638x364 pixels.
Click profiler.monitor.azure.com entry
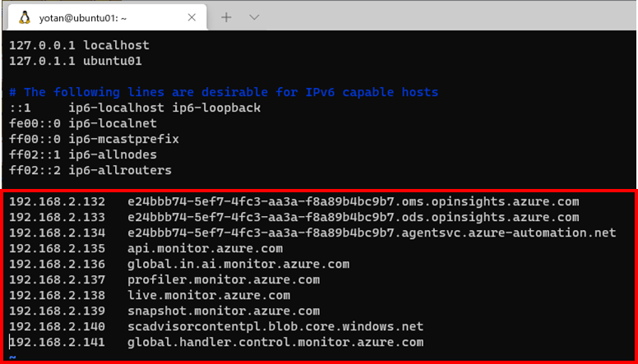coord(224,280)
